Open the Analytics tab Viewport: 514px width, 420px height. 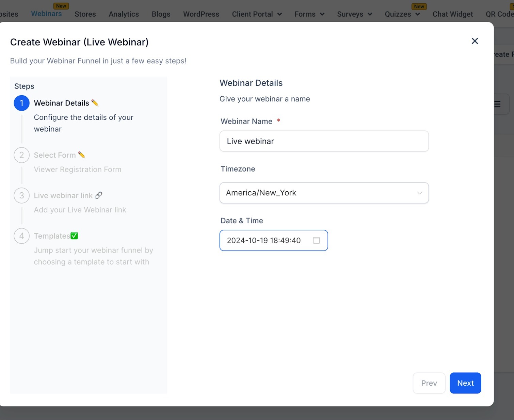[124, 14]
